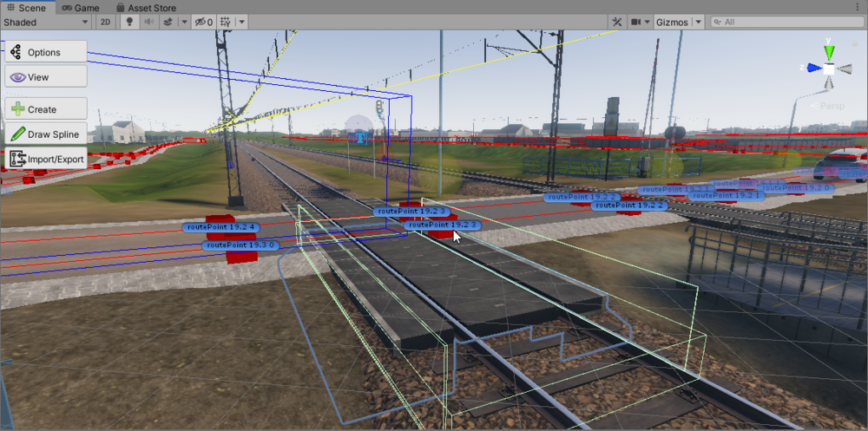Image resolution: width=868 pixels, height=431 pixels.
Task: Open the Shaded draw mode dropdown
Action: (x=46, y=23)
